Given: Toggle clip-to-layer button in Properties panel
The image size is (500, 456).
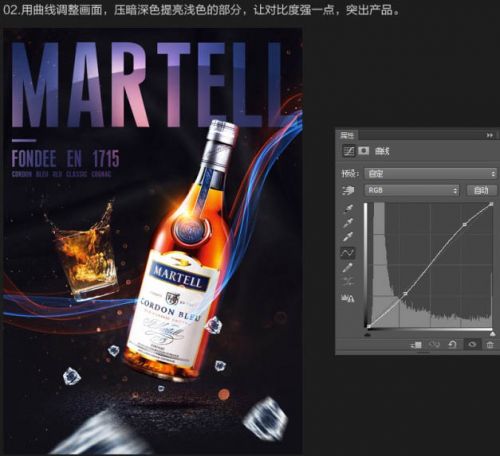Looking at the screenshot, I should 416,345.
